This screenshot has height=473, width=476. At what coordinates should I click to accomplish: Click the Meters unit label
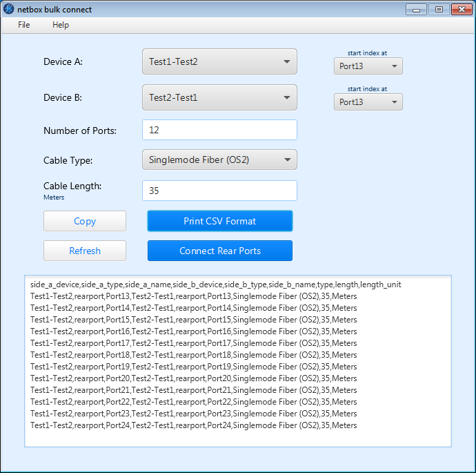point(54,197)
